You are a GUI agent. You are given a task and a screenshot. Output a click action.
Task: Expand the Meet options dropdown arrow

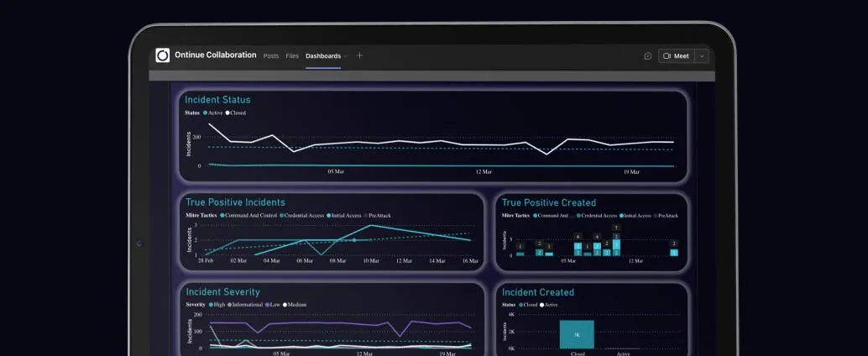(702, 56)
